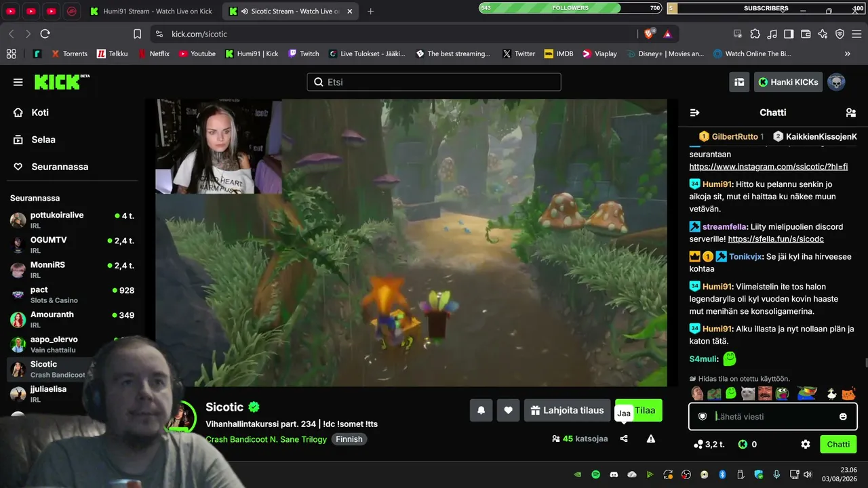Click the channel points icon showing 3,2 t.
This screenshot has width=868, height=488.
(698, 445)
